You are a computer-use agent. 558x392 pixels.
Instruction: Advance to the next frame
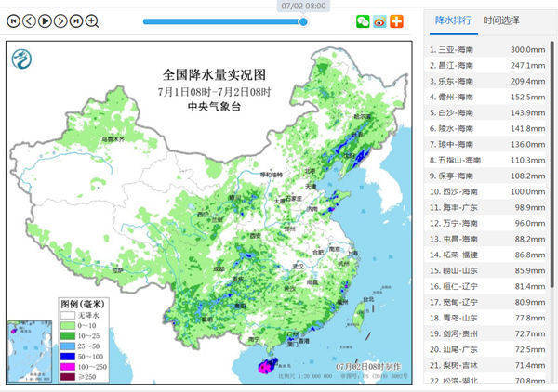(60, 20)
